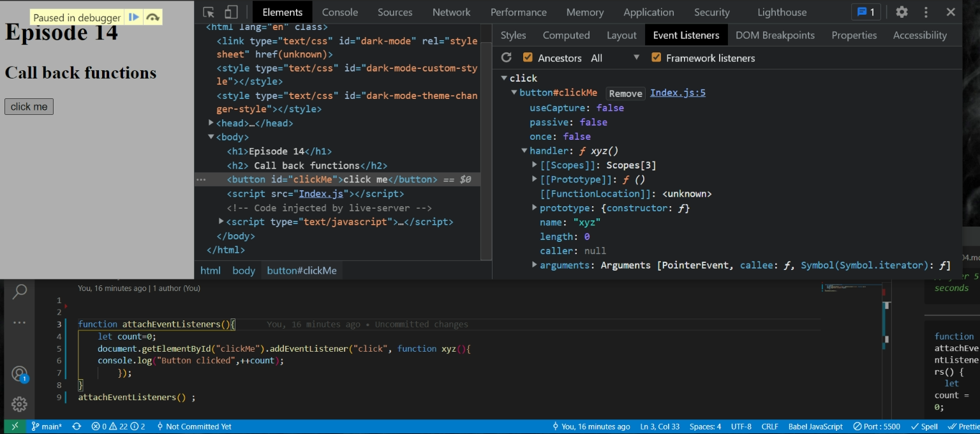This screenshot has height=434, width=980.
Task: Collapse the click event listener group
Action: pos(504,79)
